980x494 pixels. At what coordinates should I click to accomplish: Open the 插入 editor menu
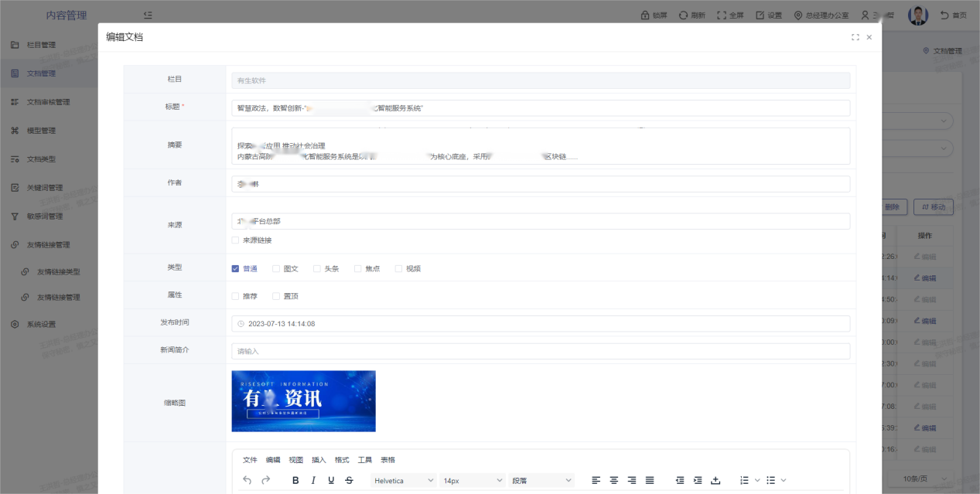(319, 460)
